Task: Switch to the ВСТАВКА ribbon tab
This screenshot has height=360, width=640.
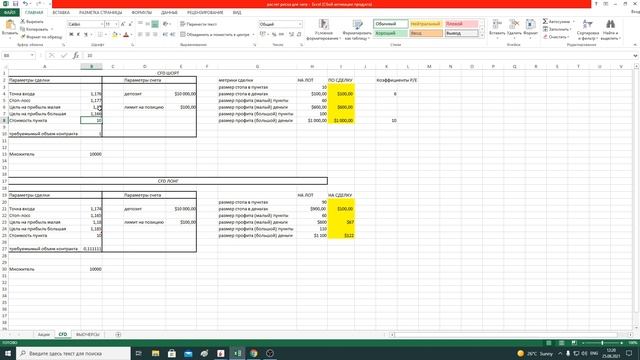Action: tap(61, 13)
